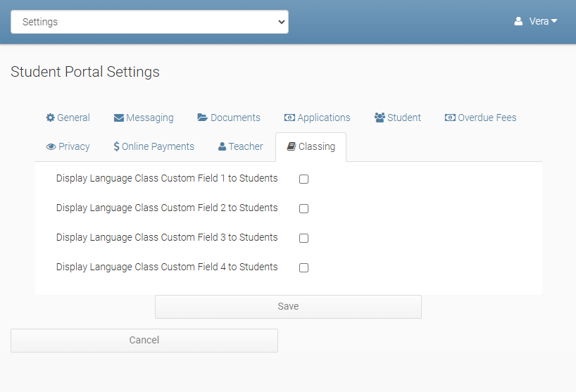Click the Cancel button

[x=144, y=340]
